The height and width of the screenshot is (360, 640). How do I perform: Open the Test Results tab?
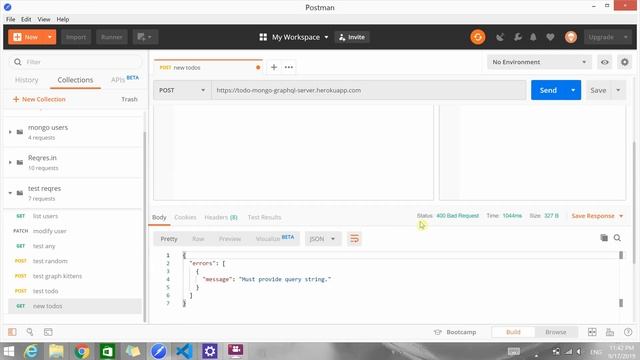(264, 217)
